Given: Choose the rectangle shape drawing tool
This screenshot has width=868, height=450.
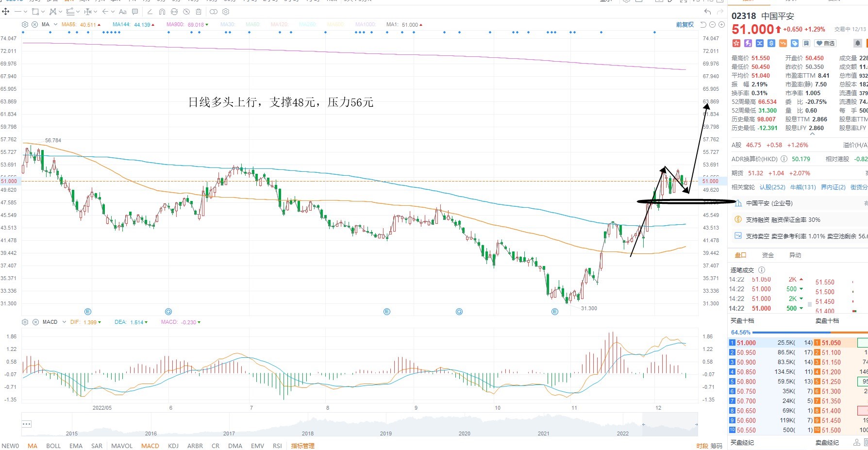Looking at the screenshot, I should 35,11.
